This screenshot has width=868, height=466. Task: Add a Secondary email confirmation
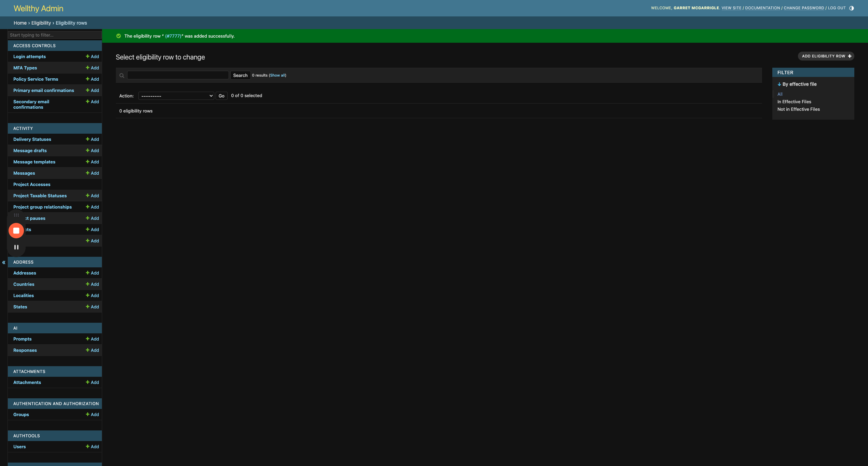(92, 102)
